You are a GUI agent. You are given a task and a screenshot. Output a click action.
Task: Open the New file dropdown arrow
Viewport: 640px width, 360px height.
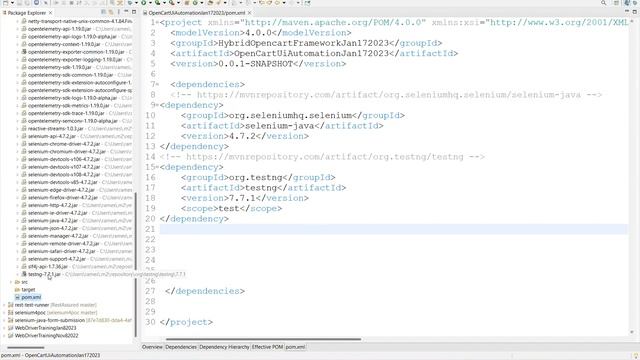coord(12,3)
